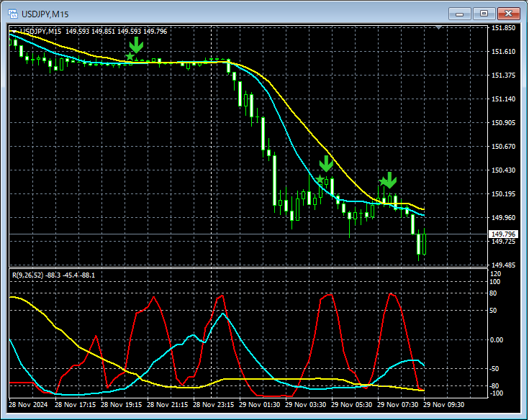Viewport: 529px width, 420px height.
Task: Click the 80 level on indicator scale
Action: tap(493, 293)
